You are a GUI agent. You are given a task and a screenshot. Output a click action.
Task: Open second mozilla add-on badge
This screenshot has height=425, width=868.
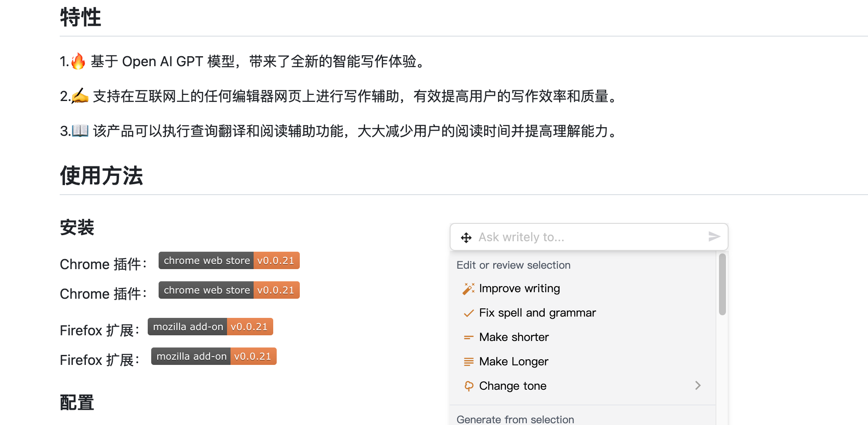coord(191,356)
